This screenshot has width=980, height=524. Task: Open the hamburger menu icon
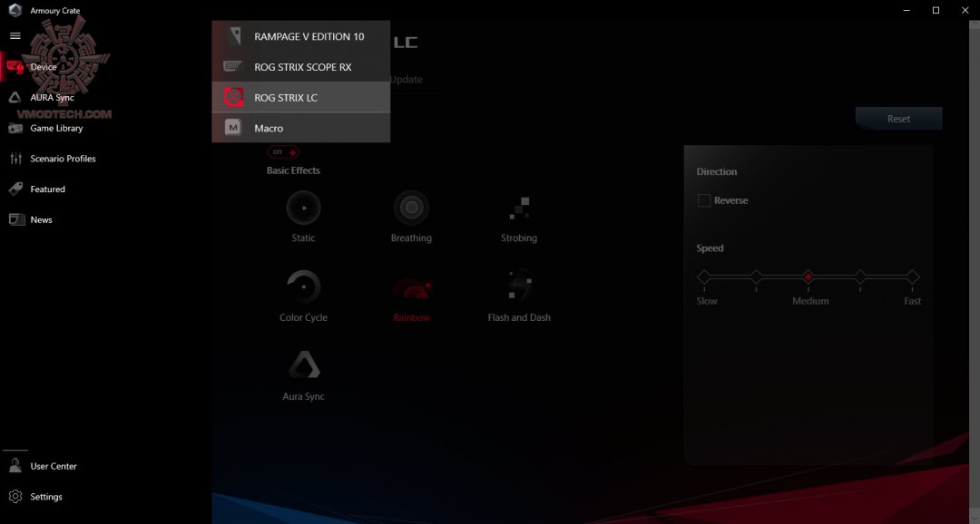click(x=15, y=35)
